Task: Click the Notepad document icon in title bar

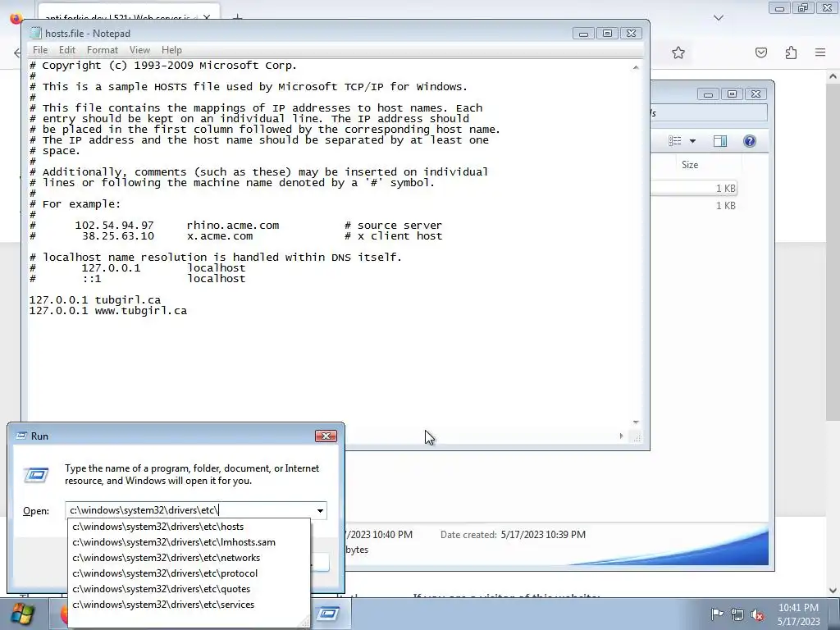Action: pyautogui.click(x=36, y=33)
